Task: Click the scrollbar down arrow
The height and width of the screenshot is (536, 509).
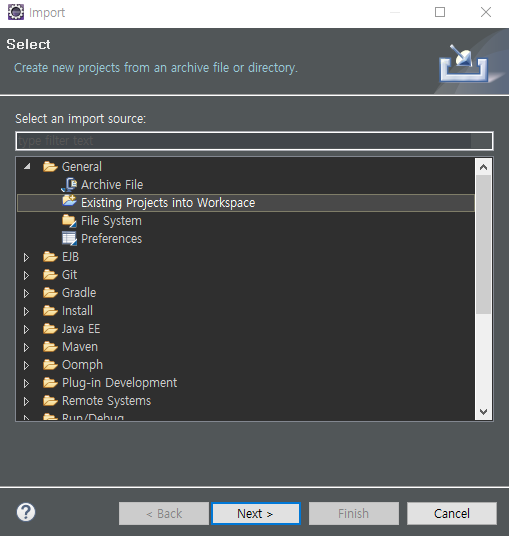Action: 483,412
